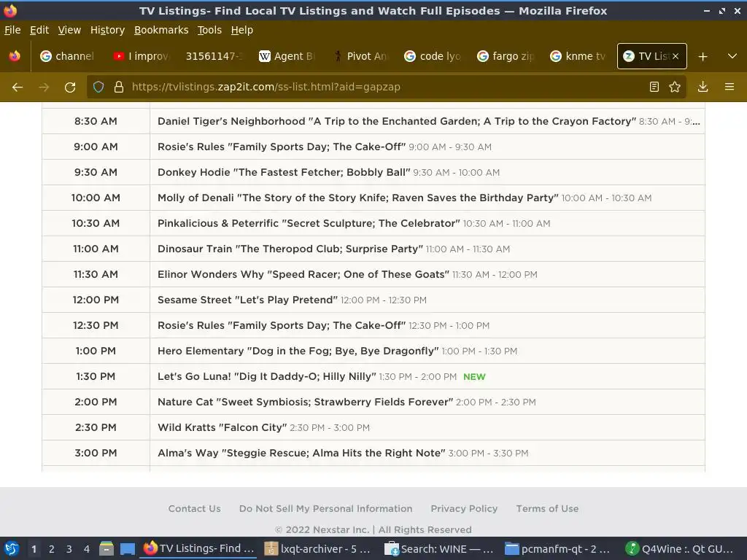
Task: Switch to the 31561147 tab
Action: [214, 56]
